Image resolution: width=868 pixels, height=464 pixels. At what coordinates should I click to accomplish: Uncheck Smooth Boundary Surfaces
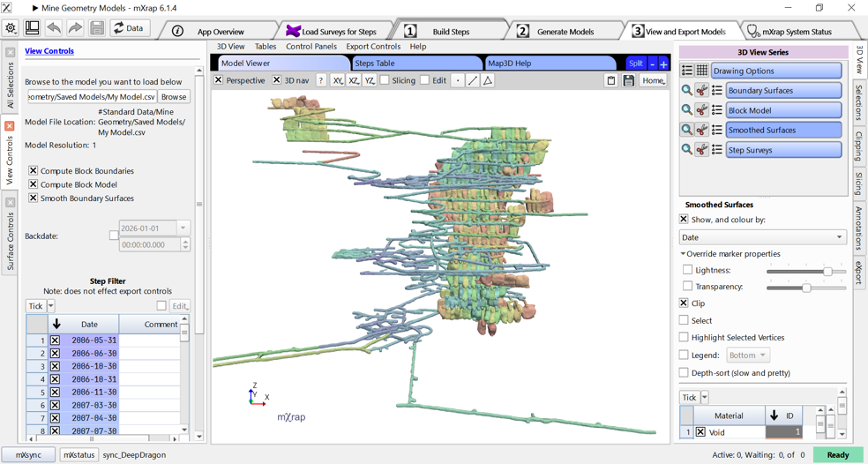point(34,198)
